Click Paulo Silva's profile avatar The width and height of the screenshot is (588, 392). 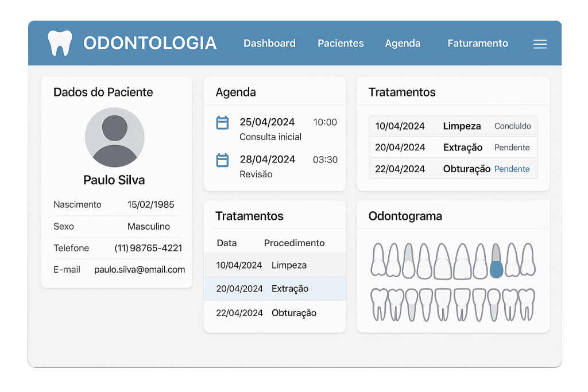point(115,137)
